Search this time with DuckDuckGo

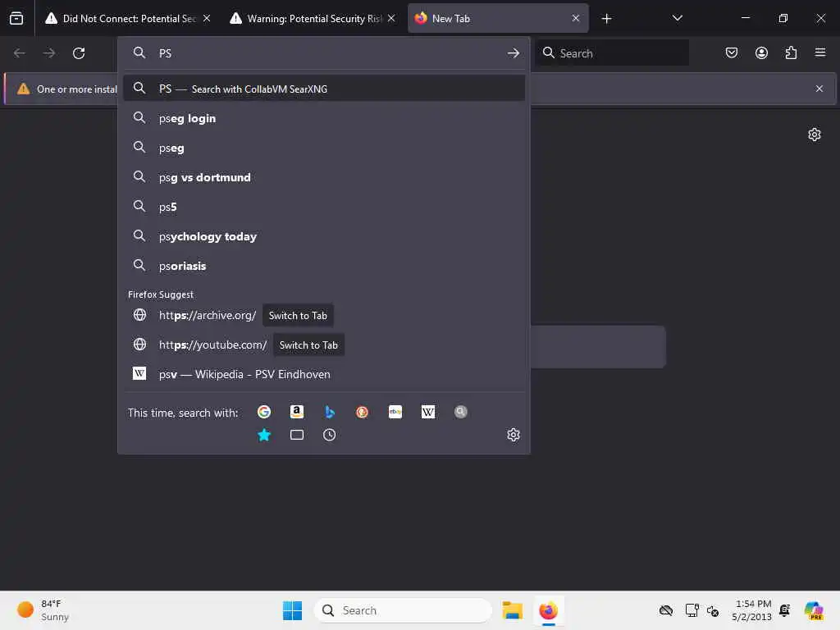362,412
